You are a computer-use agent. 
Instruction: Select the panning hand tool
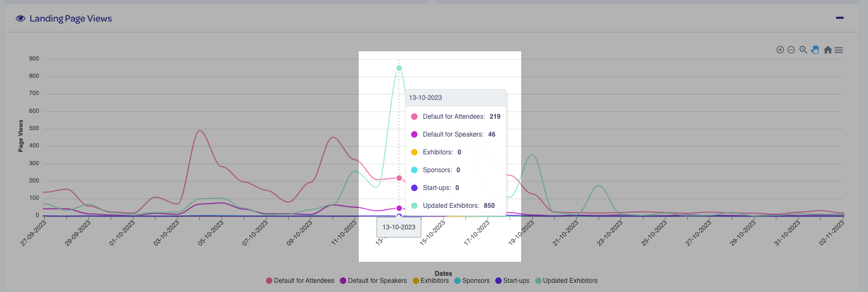[x=815, y=50]
